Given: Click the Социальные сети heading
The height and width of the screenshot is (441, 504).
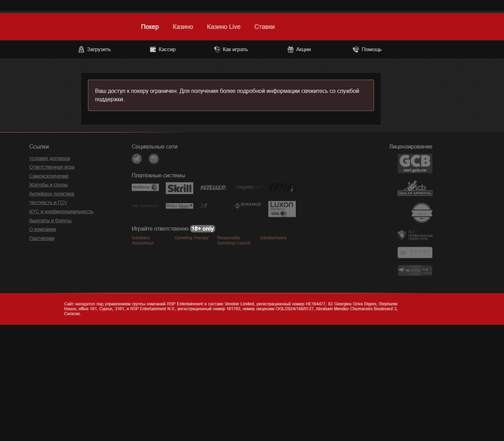Looking at the screenshot, I should (x=154, y=147).
